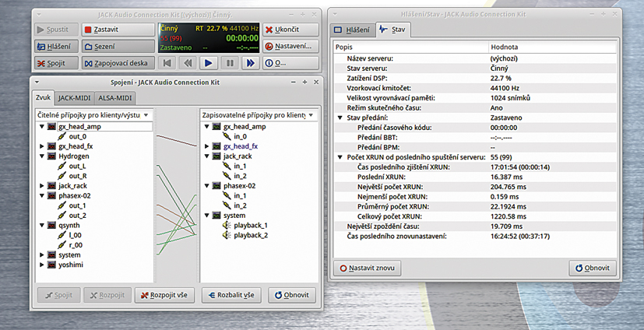Viewport: 644px width, 330px height.
Task: Pause the transport
Action: tap(230, 63)
